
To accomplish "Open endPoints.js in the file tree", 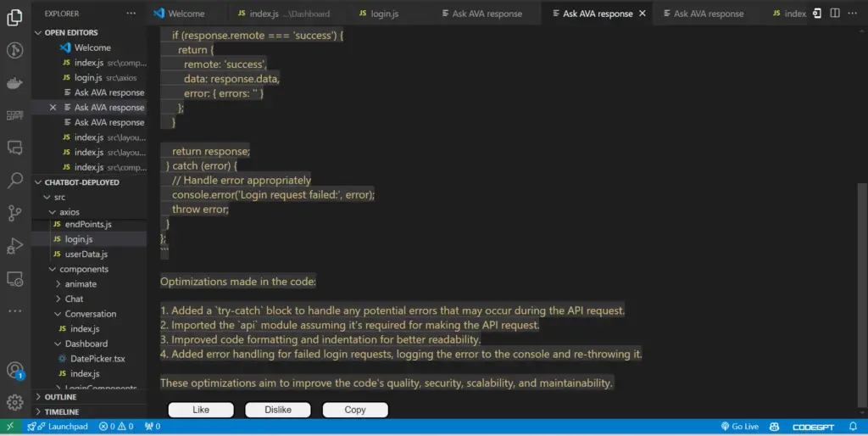I will tap(89, 225).
